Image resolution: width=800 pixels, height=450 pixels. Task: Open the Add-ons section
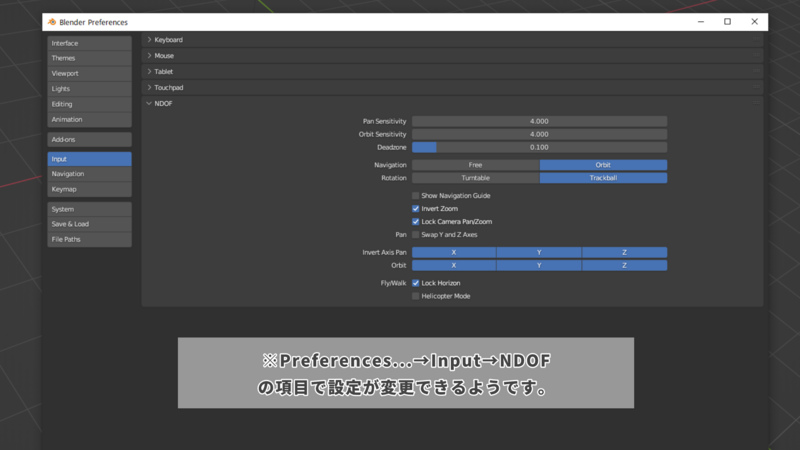(89, 139)
